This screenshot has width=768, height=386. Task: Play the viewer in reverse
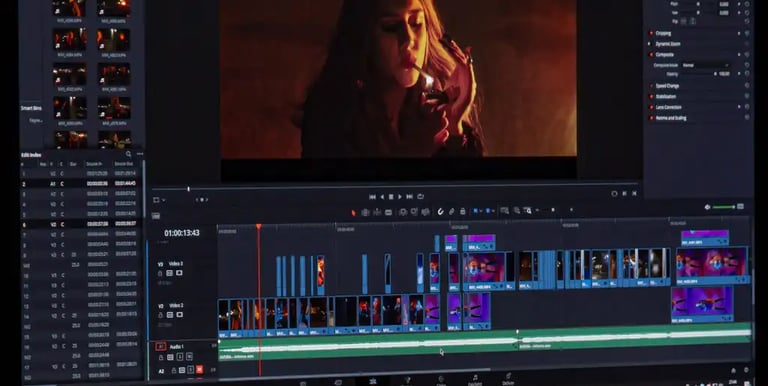pyautogui.click(x=383, y=196)
